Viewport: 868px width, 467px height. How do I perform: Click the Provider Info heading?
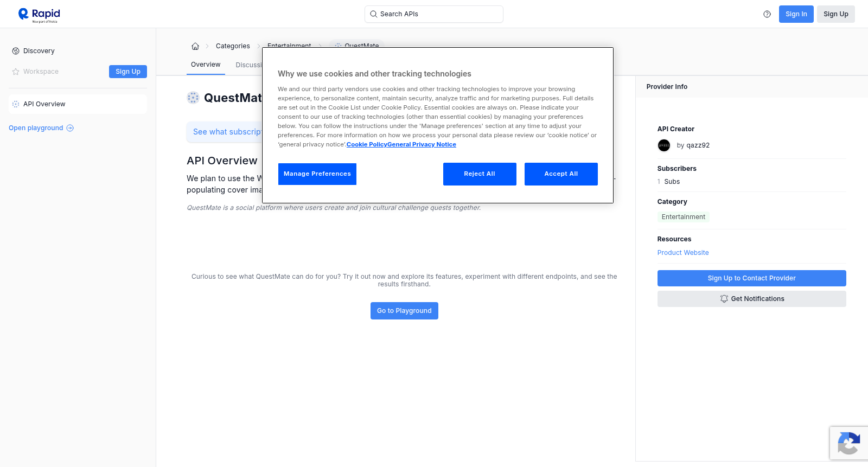click(667, 87)
